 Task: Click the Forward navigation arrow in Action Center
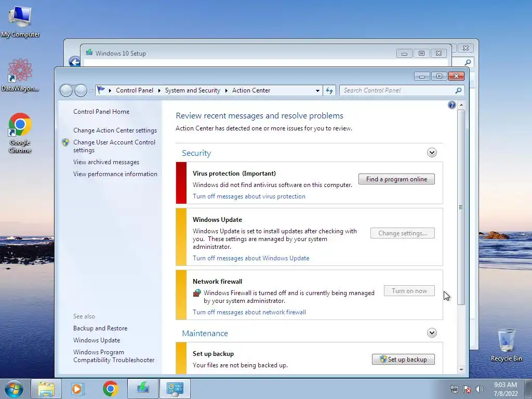[x=81, y=90]
